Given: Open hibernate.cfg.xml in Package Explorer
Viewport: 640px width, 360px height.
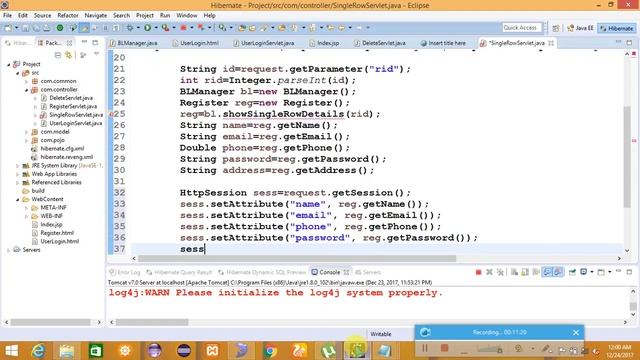Looking at the screenshot, I should click(x=62, y=149).
